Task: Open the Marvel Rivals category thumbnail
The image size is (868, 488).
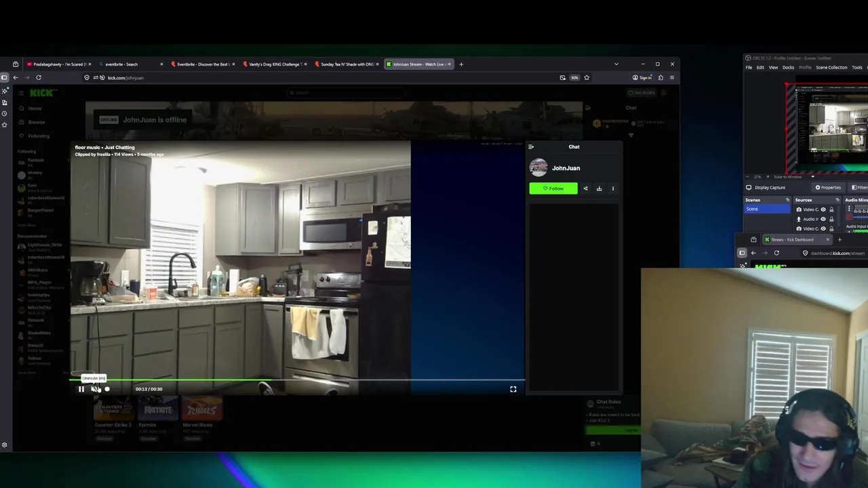Action: coord(201,409)
